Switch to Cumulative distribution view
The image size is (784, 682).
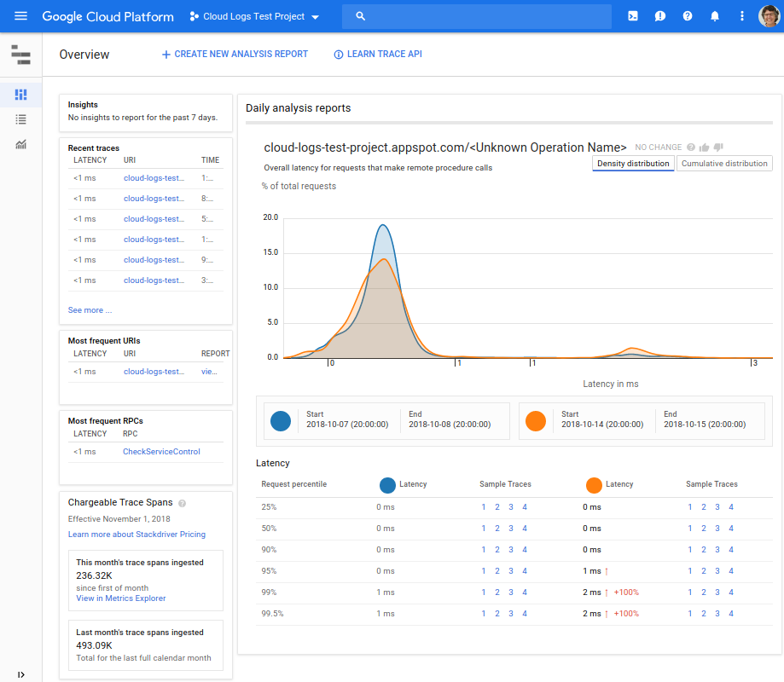click(724, 164)
